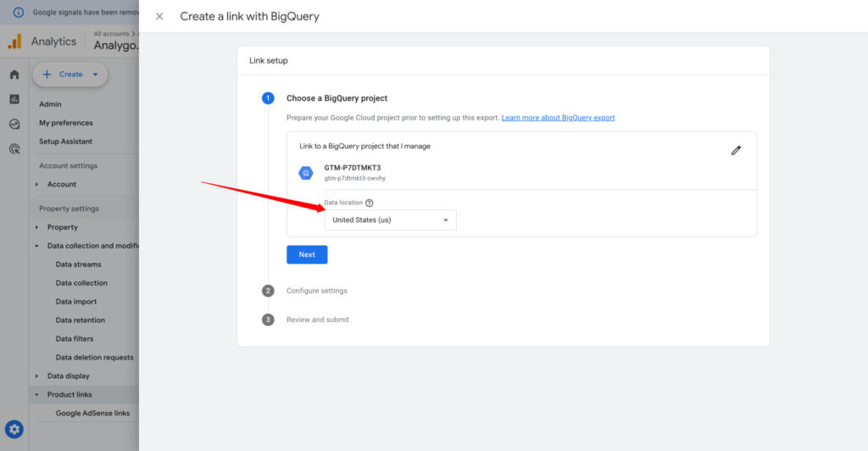Go to step 2 Configure settings
Viewport: 868px width, 451px height.
coord(316,291)
